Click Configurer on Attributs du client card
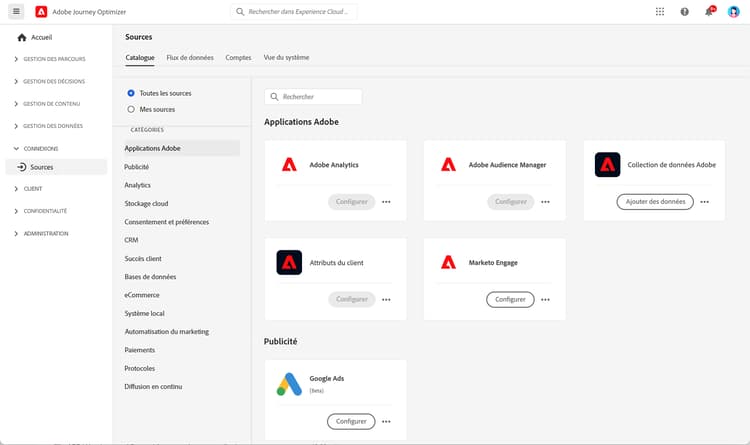Viewport: 750px width, 445px height. click(x=352, y=300)
